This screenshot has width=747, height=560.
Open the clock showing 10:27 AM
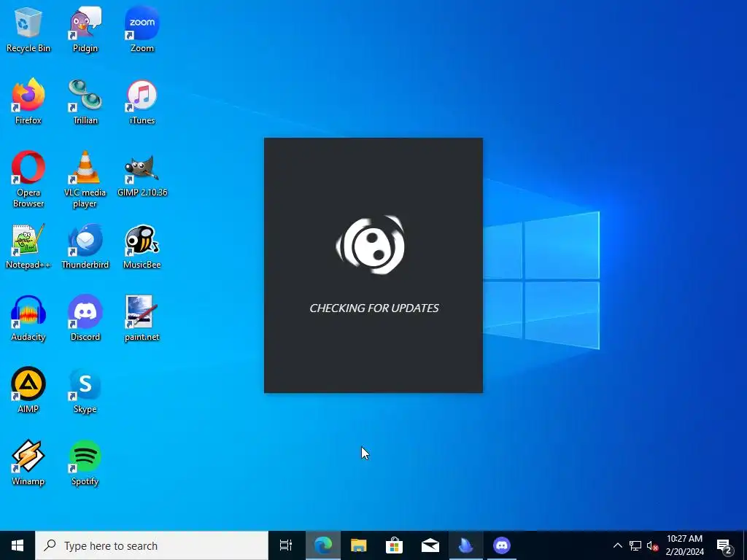coord(684,545)
